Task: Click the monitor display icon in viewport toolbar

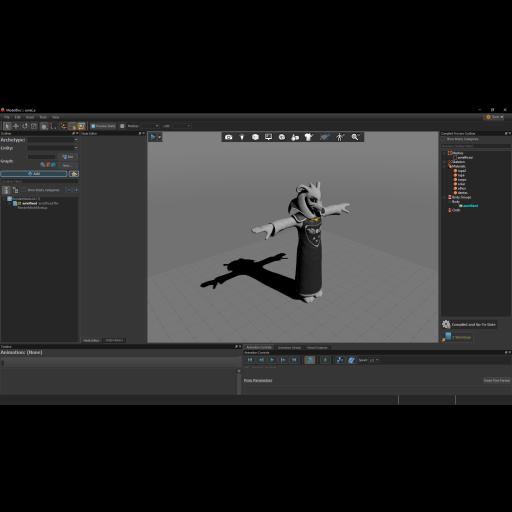Action: [x=268, y=137]
